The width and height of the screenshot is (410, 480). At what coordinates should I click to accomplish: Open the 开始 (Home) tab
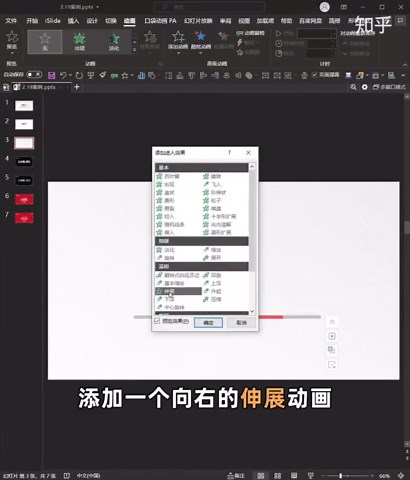click(32, 21)
